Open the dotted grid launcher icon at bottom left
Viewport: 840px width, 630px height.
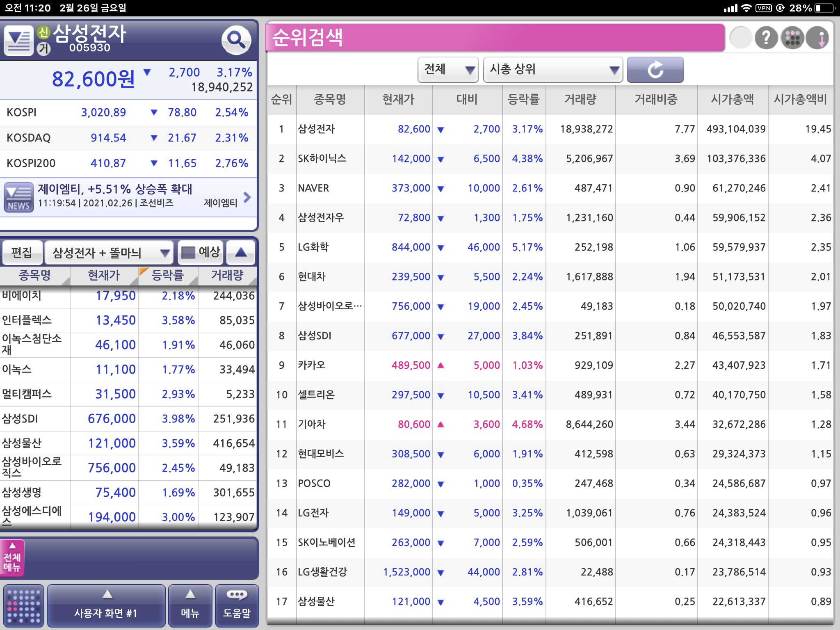24,606
